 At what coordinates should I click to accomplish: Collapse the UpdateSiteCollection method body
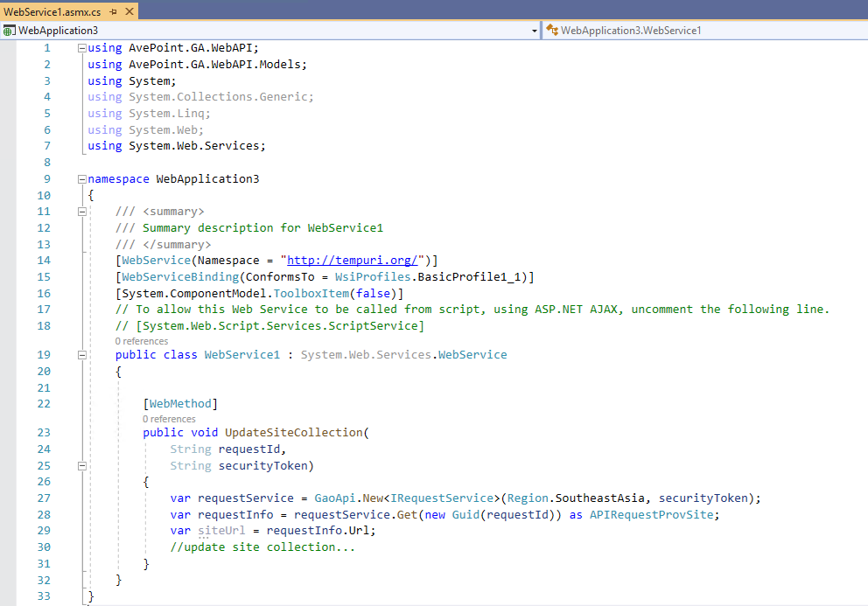click(80, 465)
